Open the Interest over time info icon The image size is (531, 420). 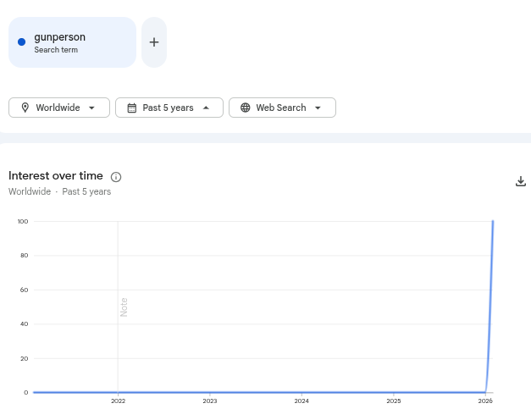point(116,177)
